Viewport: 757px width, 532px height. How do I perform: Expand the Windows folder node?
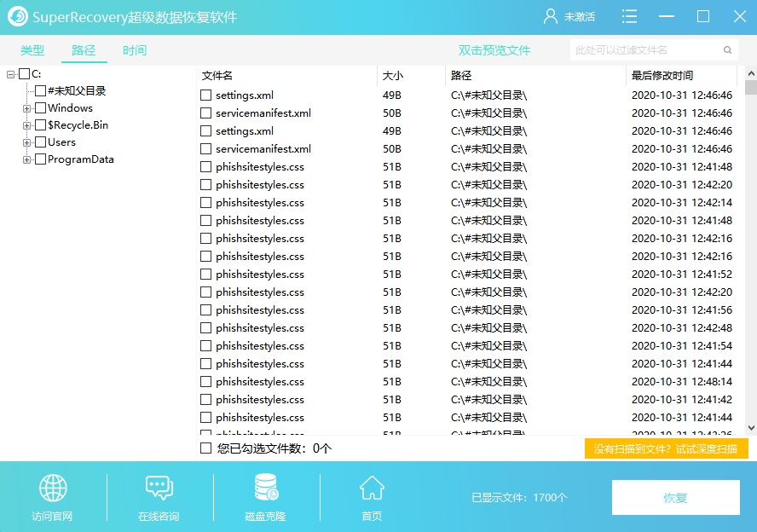[x=27, y=108]
